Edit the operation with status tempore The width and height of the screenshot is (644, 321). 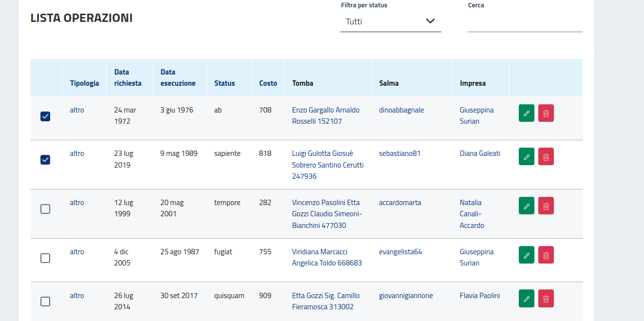tap(526, 206)
